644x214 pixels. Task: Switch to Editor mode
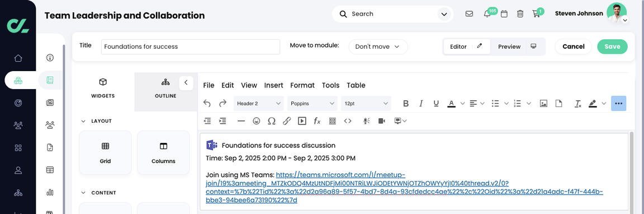(467, 46)
